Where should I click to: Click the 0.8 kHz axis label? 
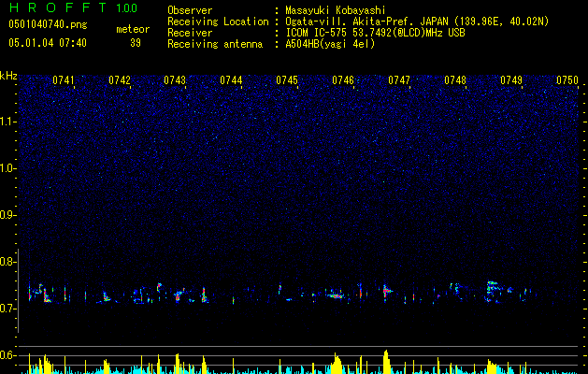tap(8, 262)
